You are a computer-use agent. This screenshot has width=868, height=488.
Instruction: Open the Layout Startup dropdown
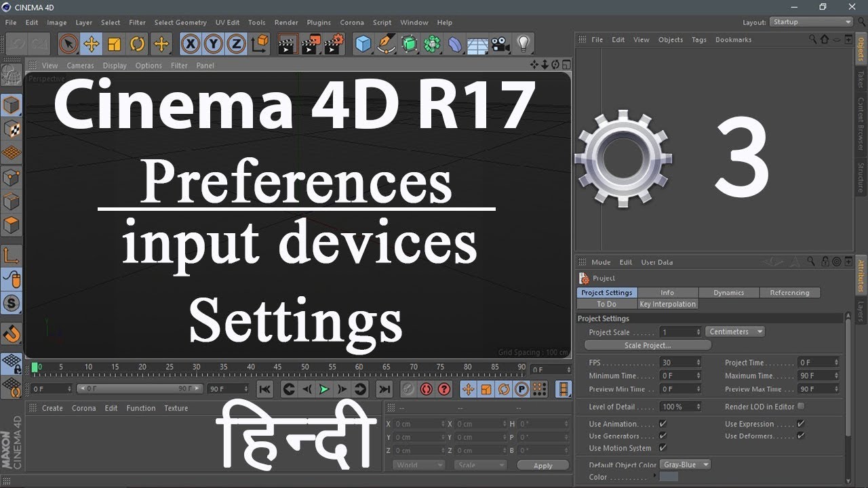coord(811,22)
